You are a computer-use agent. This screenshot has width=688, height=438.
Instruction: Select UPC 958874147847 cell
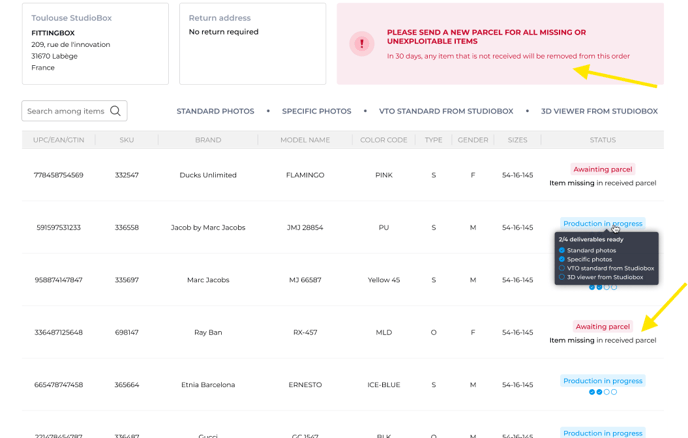pyautogui.click(x=59, y=280)
